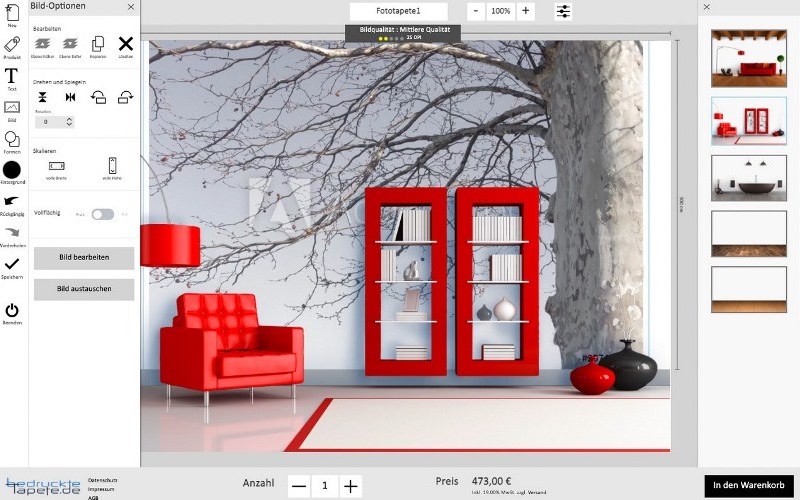This screenshot has height=500, width=800.
Task: Zoom out with the minus button
Action: click(x=475, y=11)
